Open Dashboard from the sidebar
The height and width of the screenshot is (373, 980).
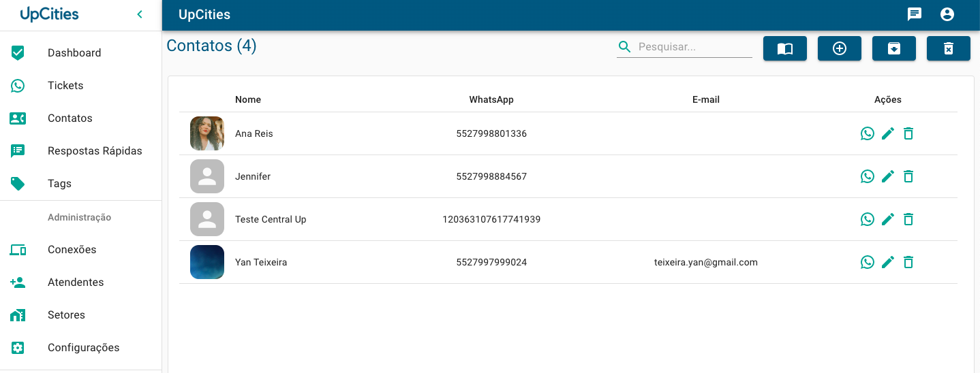[80, 53]
